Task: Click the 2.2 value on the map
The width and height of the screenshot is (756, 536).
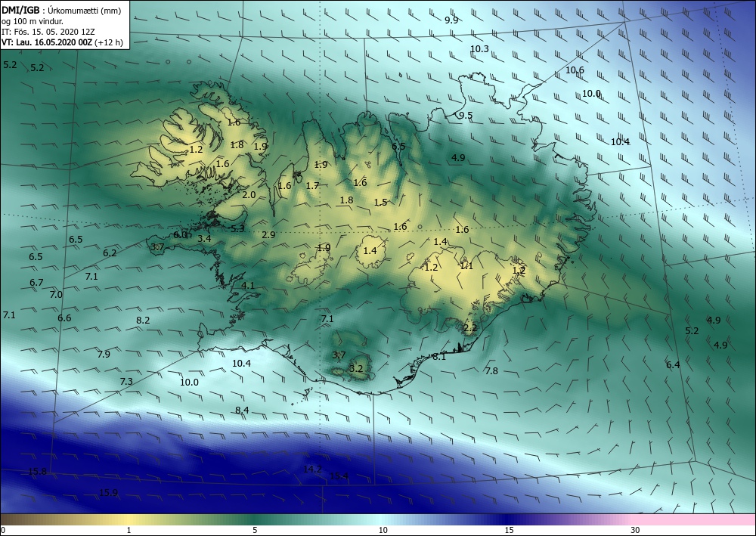Action: click(470, 328)
